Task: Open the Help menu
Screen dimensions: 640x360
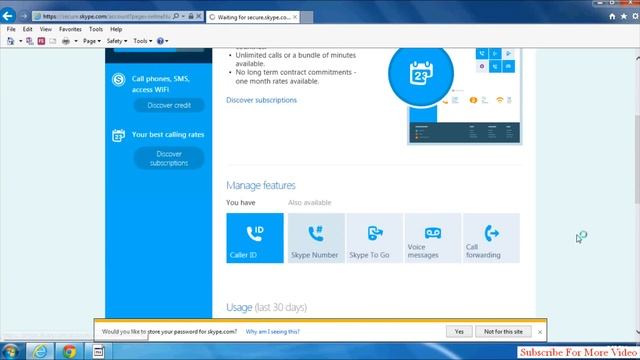Action: (116, 29)
